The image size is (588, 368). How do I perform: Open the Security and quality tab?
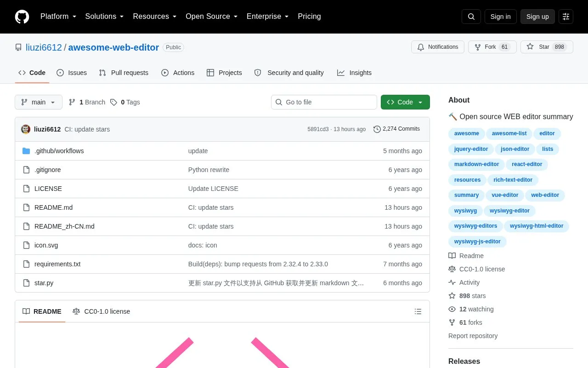(x=289, y=73)
